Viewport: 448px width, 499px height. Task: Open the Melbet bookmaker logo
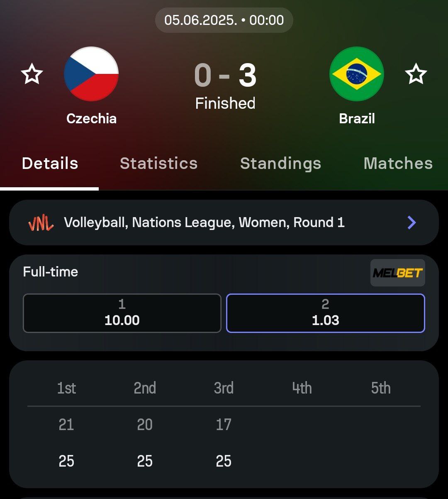(397, 273)
